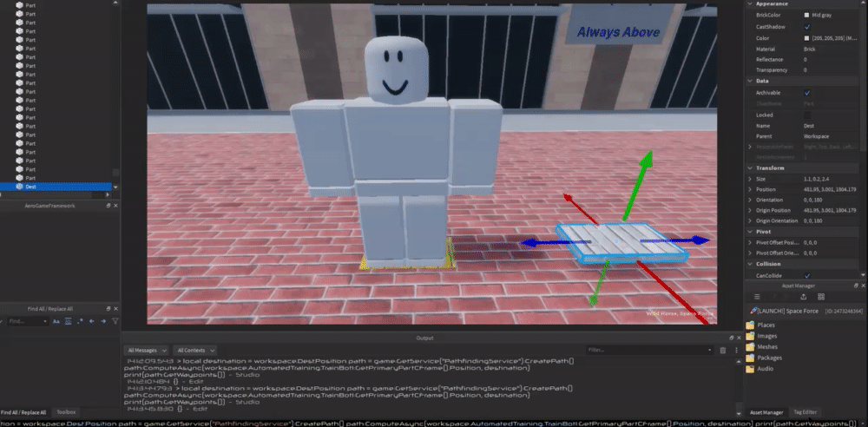Switch to the Toolbox tab

67,412
